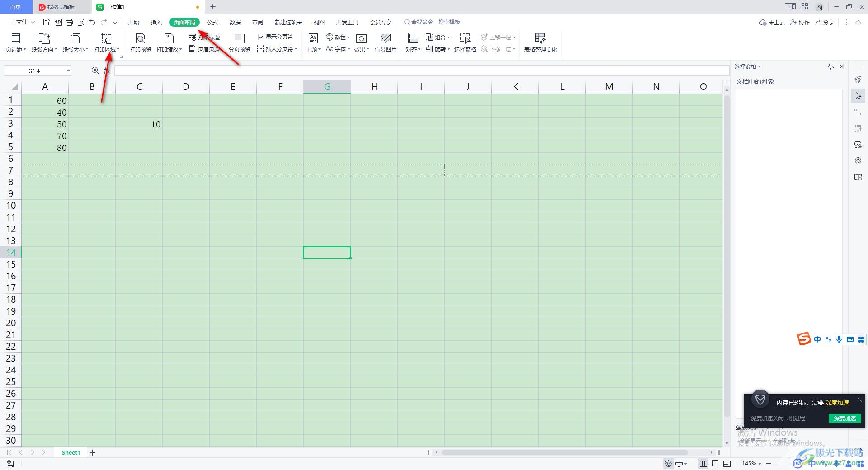Expand the 颜色 theme colors dropdown
The height and width of the screenshot is (470, 868).
tap(349, 37)
